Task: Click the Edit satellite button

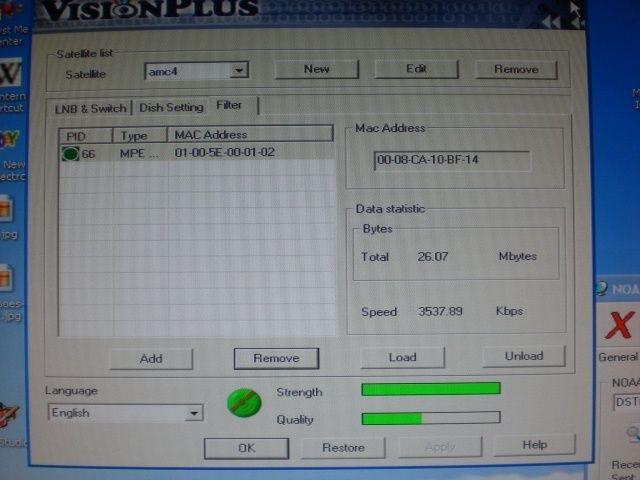Action: pyautogui.click(x=416, y=69)
